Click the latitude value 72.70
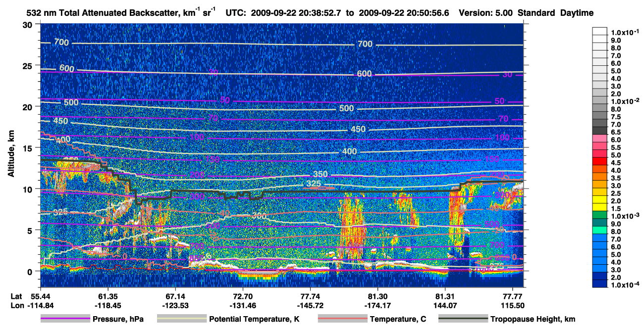 (x=243, y=296)
